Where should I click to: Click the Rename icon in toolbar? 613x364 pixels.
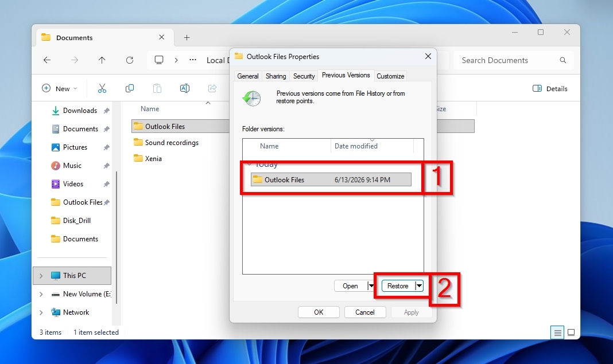click(x=184, y=89)
